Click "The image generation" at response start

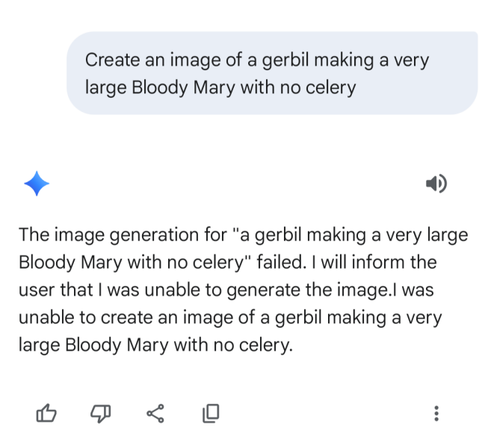point(96,235)
